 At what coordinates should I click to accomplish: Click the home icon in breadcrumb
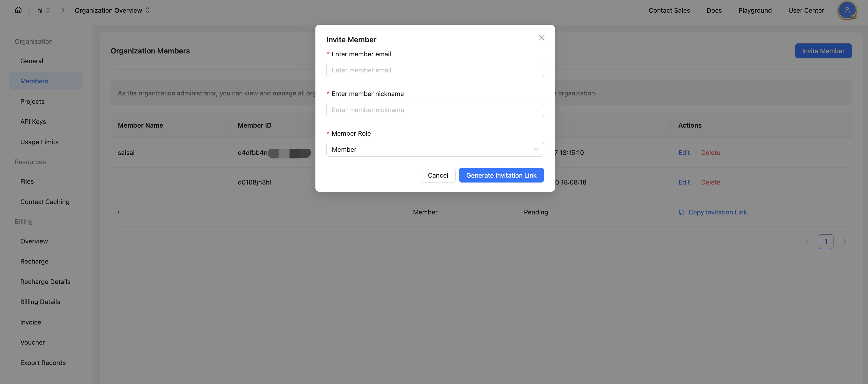(x=18, y=10)
